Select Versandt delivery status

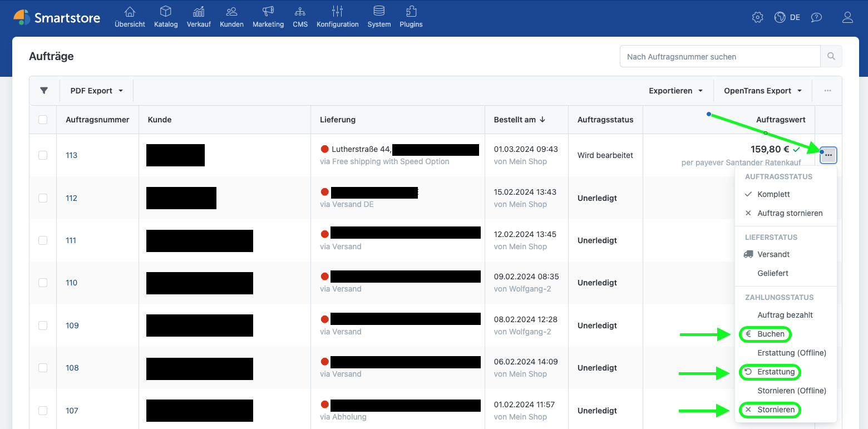click(x=786, y=254)
